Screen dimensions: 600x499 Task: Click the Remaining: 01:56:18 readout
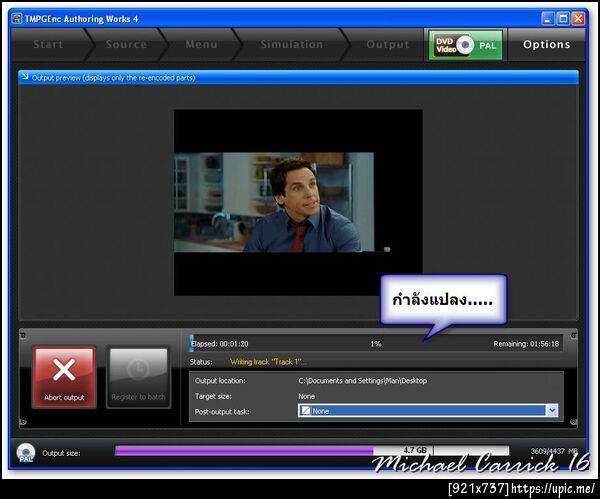(526, 344)
